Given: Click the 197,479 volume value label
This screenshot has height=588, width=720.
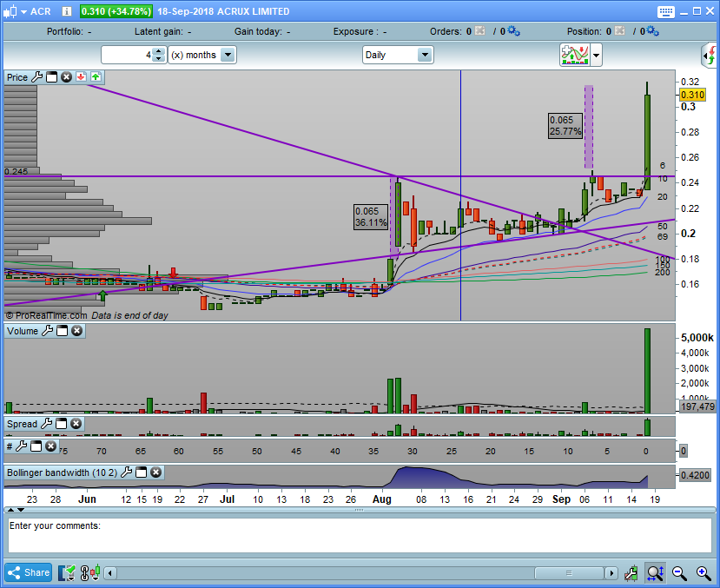Looking at the screenshot, I should coord(697,406).
